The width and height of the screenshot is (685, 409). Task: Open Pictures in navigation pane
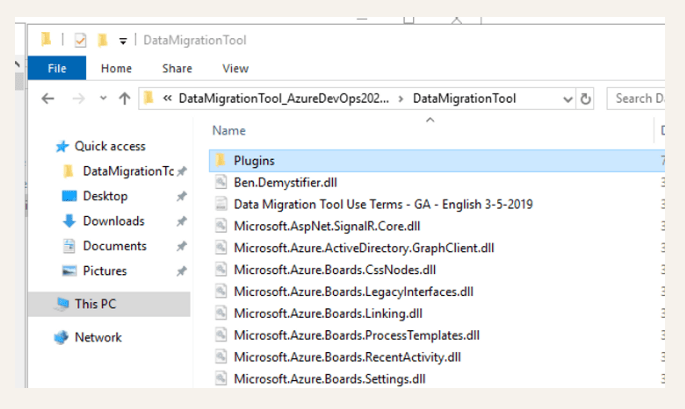click(x=105, y=271)
